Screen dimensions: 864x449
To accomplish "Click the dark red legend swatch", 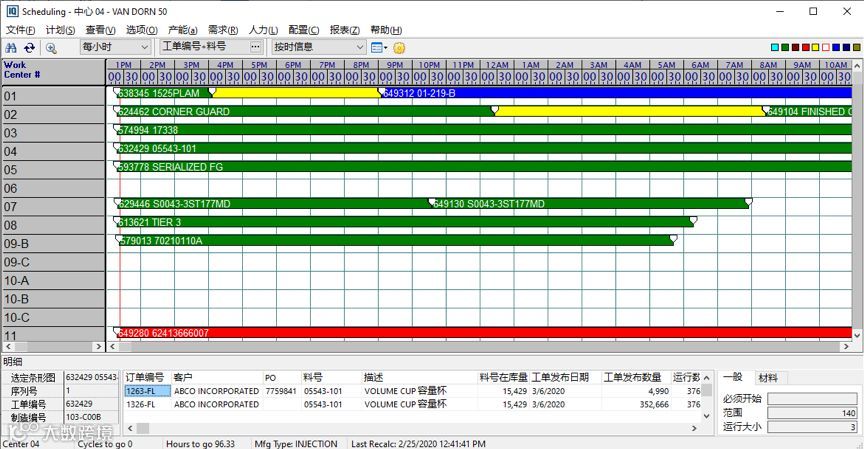I will pos(795,48).
